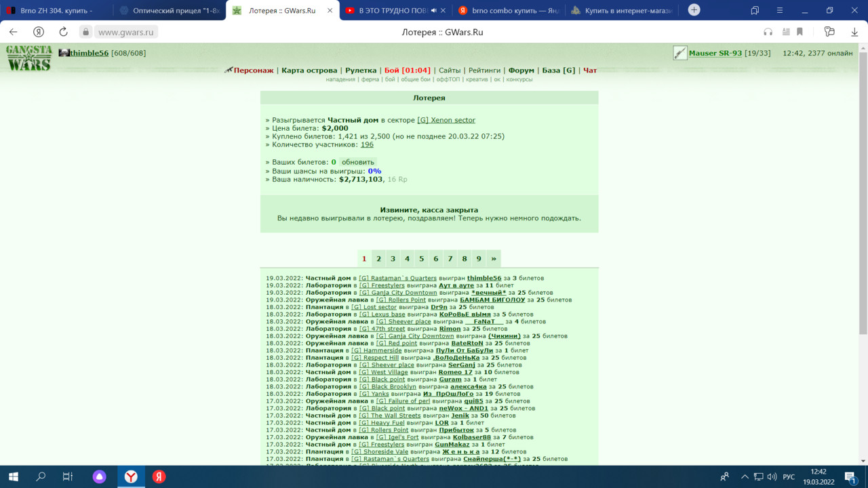Open the нападения submenu link

click(340, 79)
